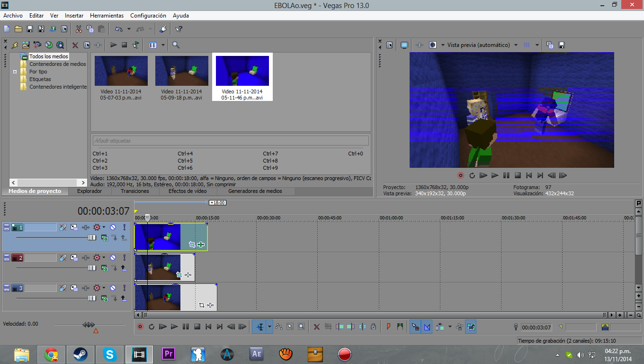Toggle bypass motion blur on track 1
This screenshot has height=364, width=644.
tap(63, 227)
